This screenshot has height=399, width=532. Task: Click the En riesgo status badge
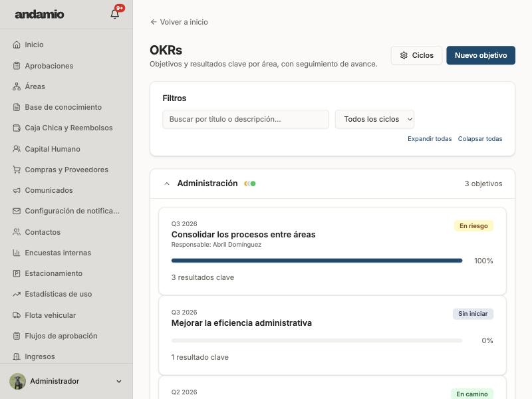[473, 226]
